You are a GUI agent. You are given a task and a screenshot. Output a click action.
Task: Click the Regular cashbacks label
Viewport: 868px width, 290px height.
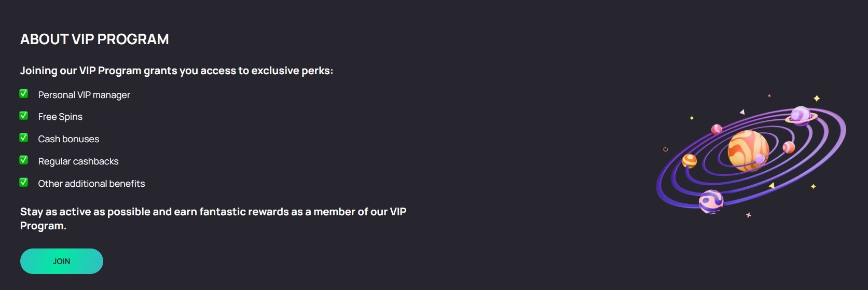[78, 161]
